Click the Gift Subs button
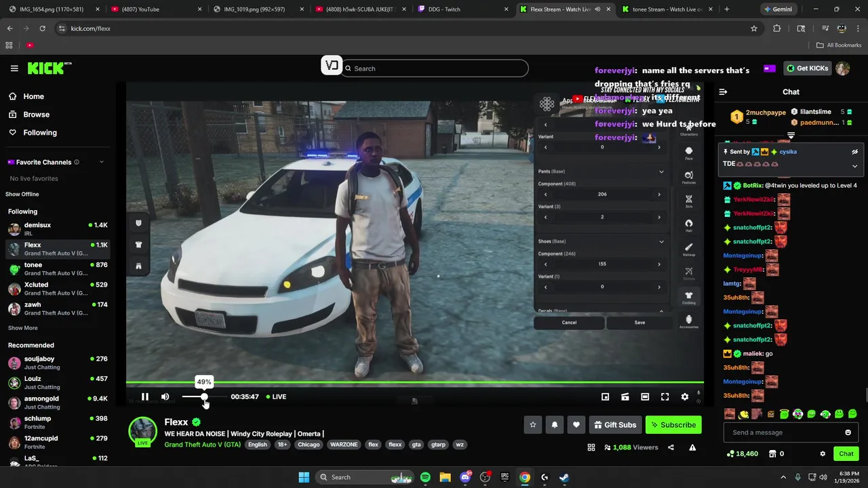This screenshot has height=488, width=868. click(x=615, y=425)
